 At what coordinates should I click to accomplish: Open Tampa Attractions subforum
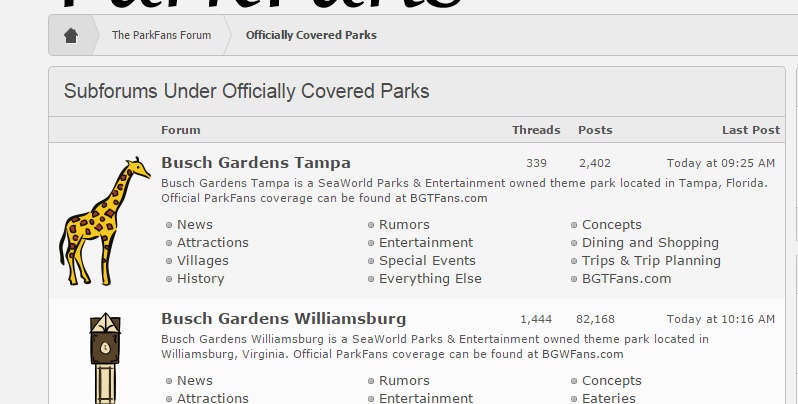pyautogui.click(x=213, y=243)
